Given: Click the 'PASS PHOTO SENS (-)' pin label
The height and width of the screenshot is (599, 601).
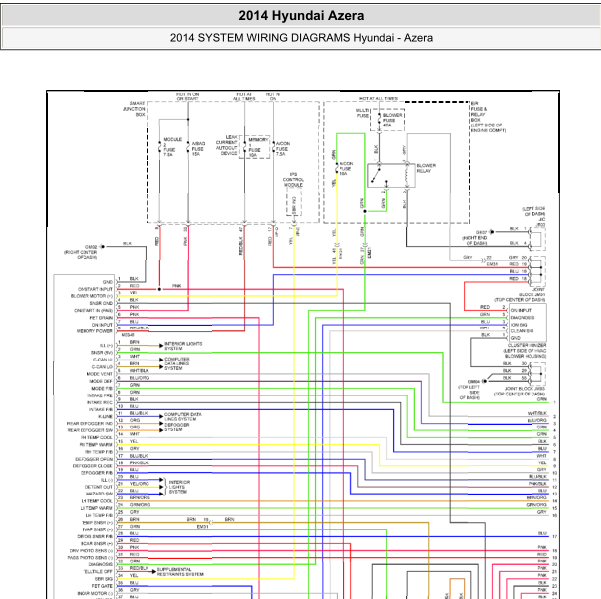Looking at the screenshot, I should click(90, 558).
